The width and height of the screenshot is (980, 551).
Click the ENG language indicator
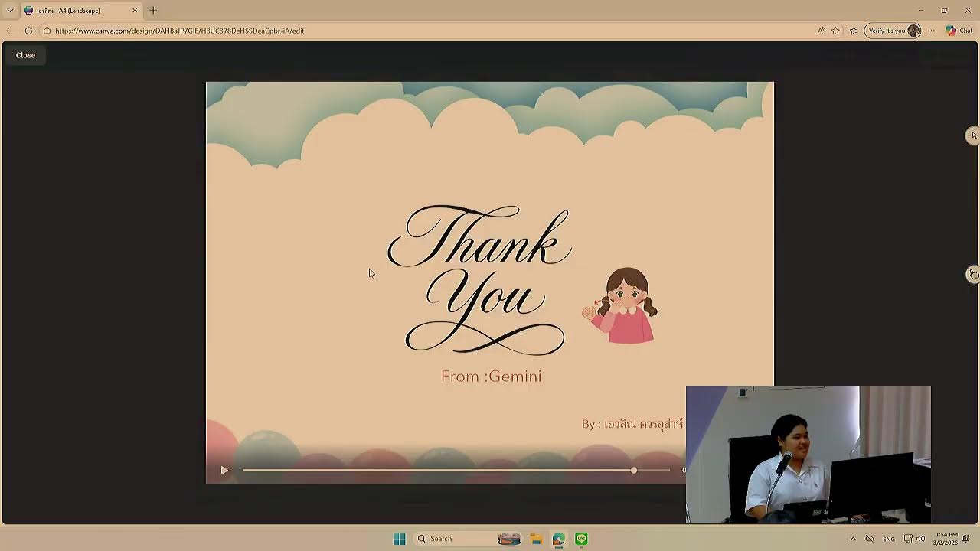pos(889,539)
